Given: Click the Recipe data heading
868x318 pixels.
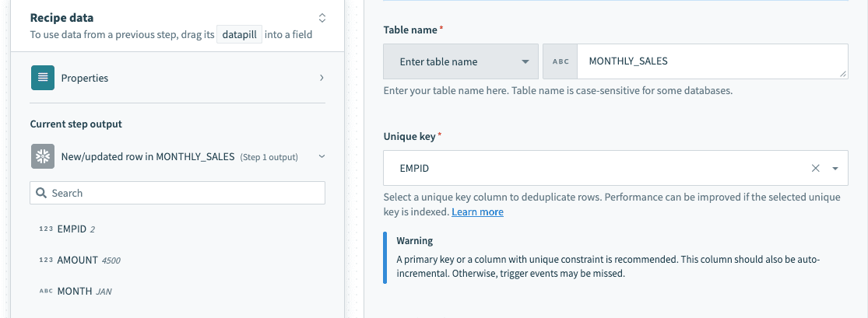Looking at the screenshot, I should (x=61, y=18).
